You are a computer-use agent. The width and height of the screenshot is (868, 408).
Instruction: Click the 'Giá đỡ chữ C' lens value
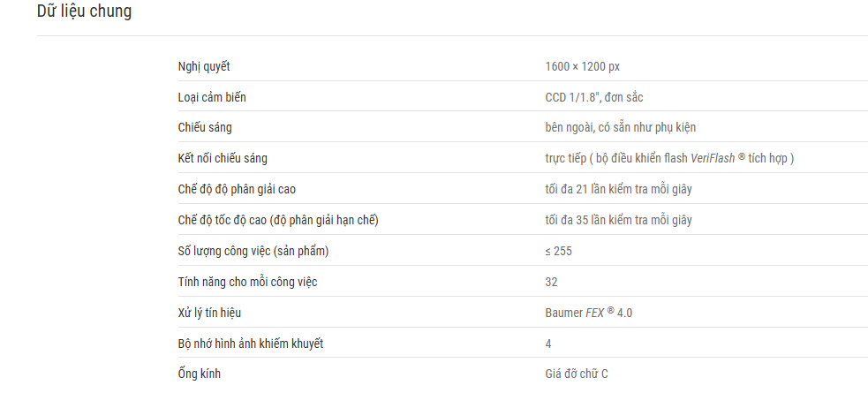(x=577, y=374)
